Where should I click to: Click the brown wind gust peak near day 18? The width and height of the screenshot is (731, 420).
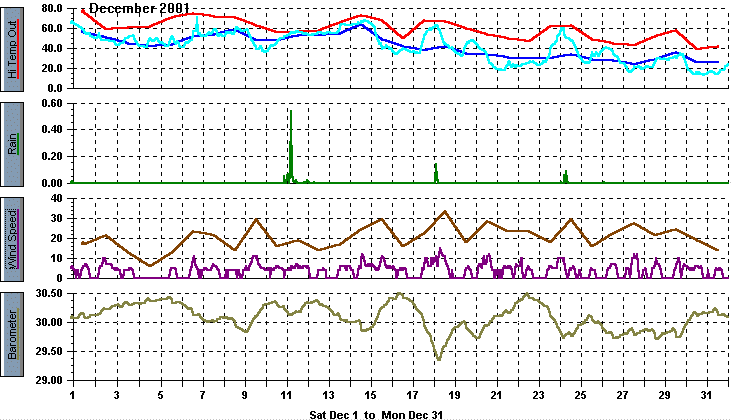pos(444,211)
